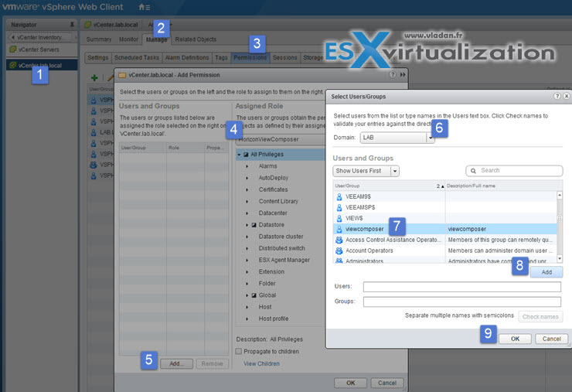Screen dimensions: 572x392
Task: Click vCenter.lab.local tab icon
Action: coord(87,25)
